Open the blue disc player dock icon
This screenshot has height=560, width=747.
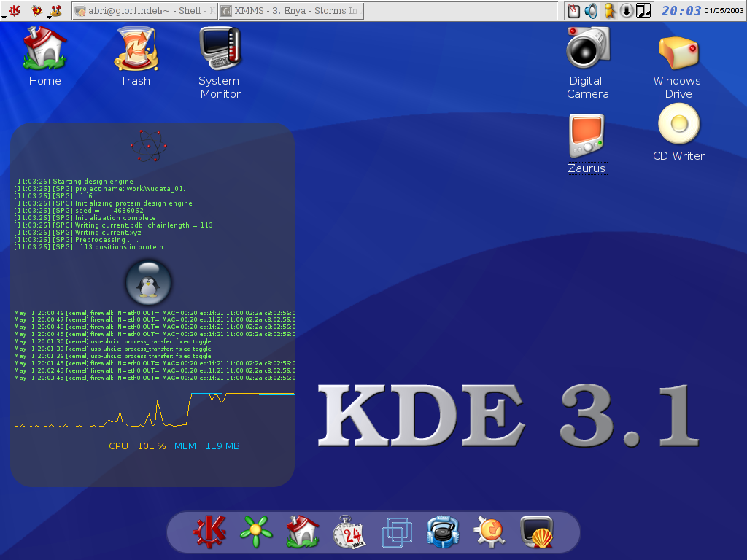(443, 532)
